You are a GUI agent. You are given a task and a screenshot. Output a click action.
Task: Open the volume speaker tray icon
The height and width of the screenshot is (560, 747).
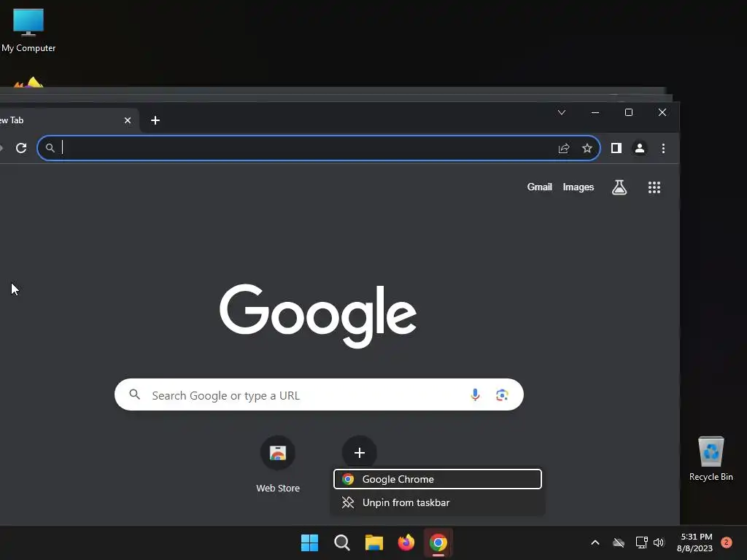pyautogui.click(x=659, y=542)
